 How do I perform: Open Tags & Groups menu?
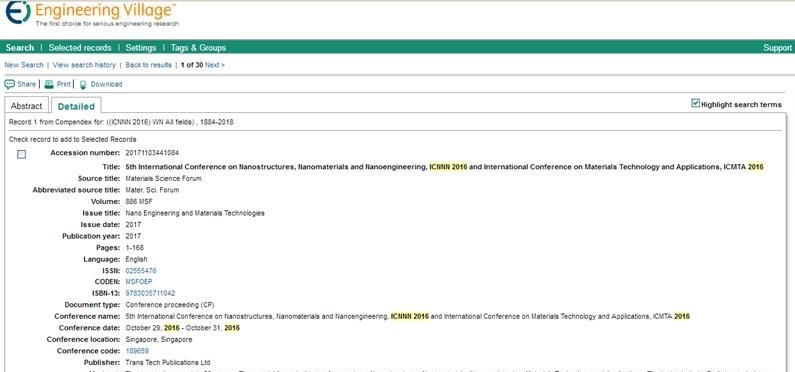point(198,48)
